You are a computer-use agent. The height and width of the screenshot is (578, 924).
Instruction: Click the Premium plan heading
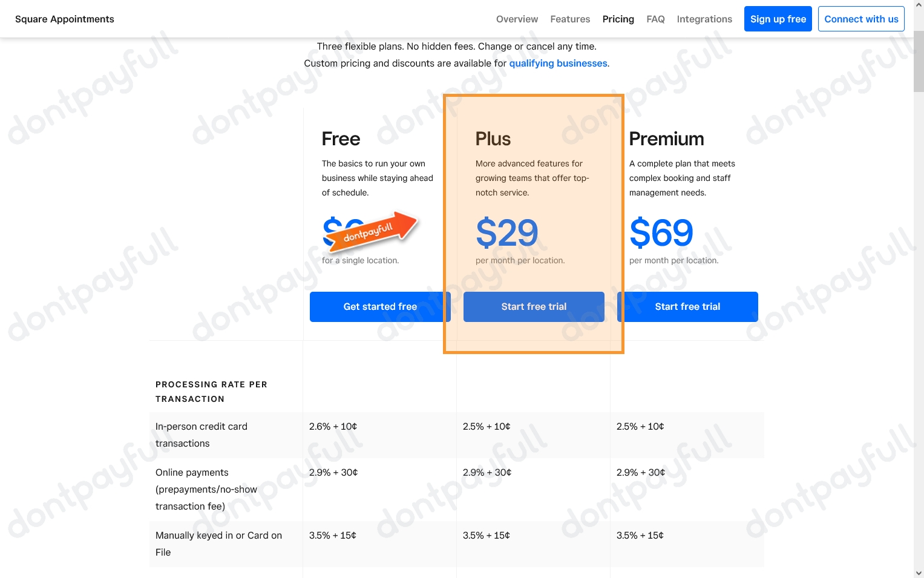tap(666, 139)
